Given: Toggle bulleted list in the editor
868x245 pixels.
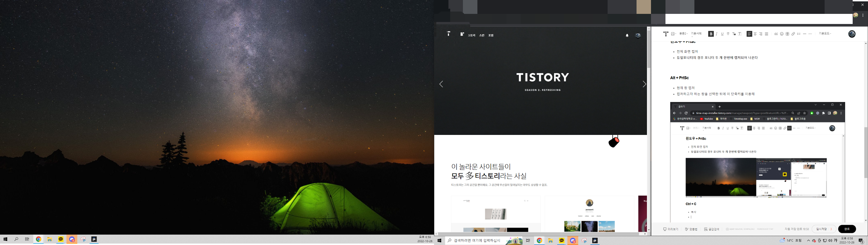Looking at the screenshot, I should [x=799, y=34].
